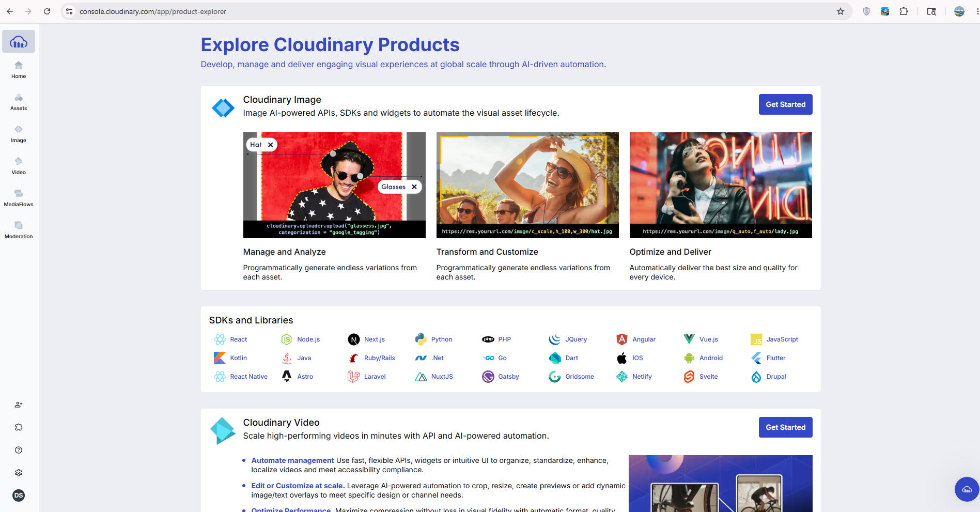Screen dimensions: 980x512
Task: Click the Svelte SDK icon
Action: pyautogui.click(x=689, y=377)
